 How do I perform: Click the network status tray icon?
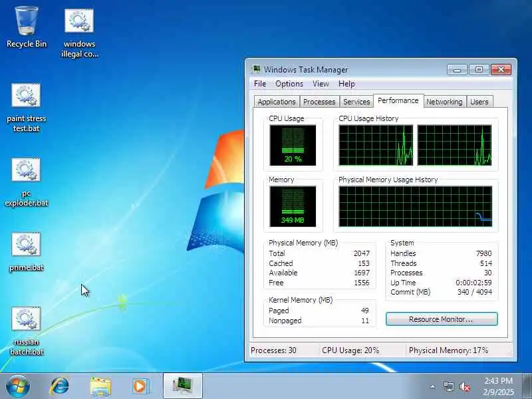click(449, 386)
